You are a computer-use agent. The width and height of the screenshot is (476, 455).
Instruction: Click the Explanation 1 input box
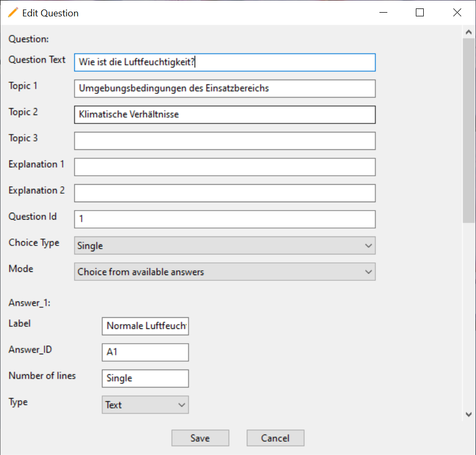pos(225,167)
